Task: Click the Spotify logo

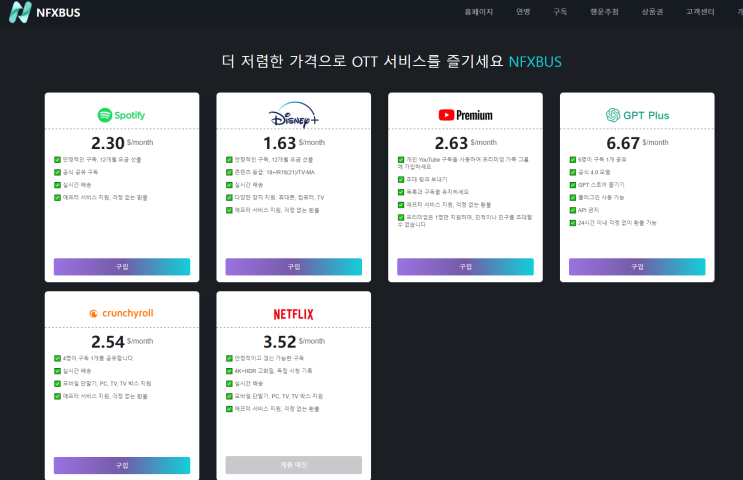Action: pyautogui.click(x=121, y=115)
